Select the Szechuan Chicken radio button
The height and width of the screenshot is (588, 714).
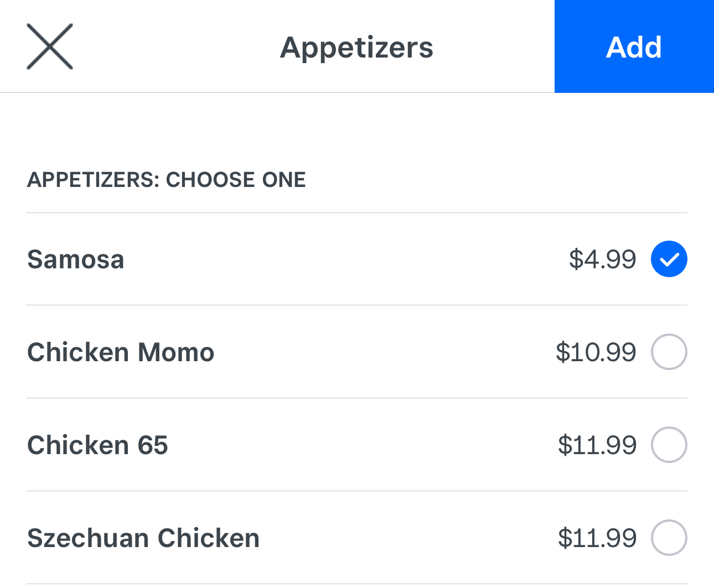[669, 538]
